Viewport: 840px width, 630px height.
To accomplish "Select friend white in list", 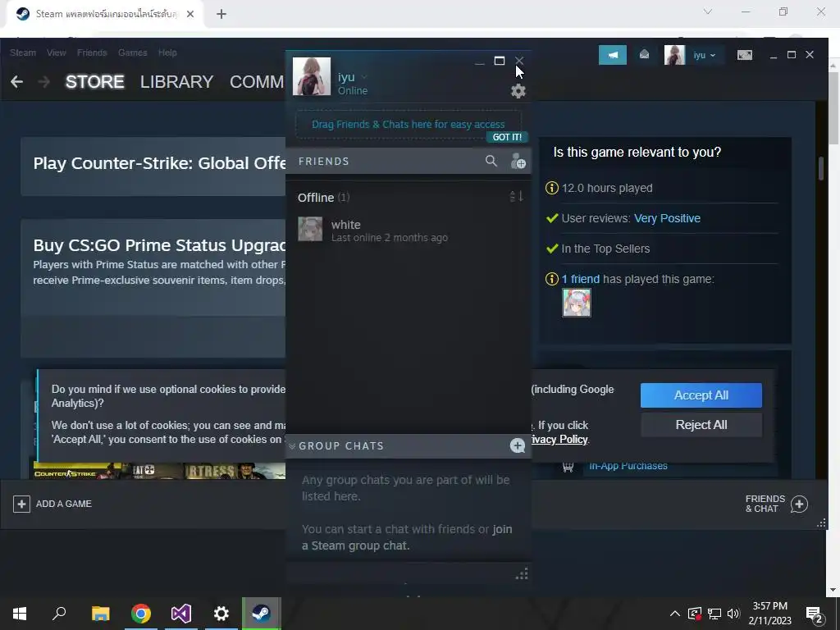I will [409, 230].
